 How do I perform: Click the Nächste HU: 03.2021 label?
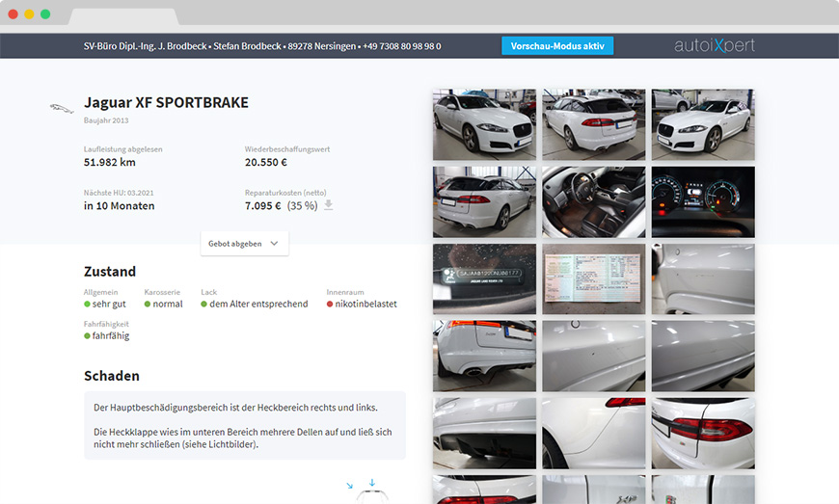click(x=119, y=193)
